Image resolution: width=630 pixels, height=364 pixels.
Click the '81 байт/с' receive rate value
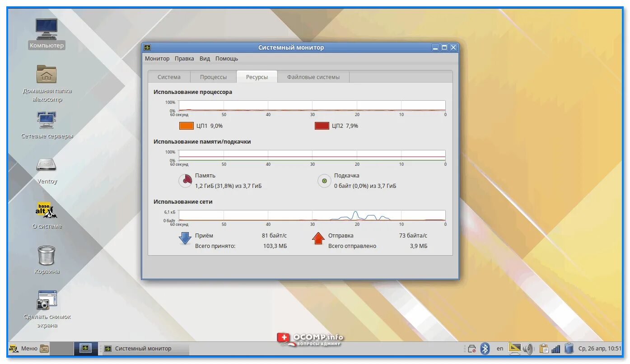pos(274,236)
